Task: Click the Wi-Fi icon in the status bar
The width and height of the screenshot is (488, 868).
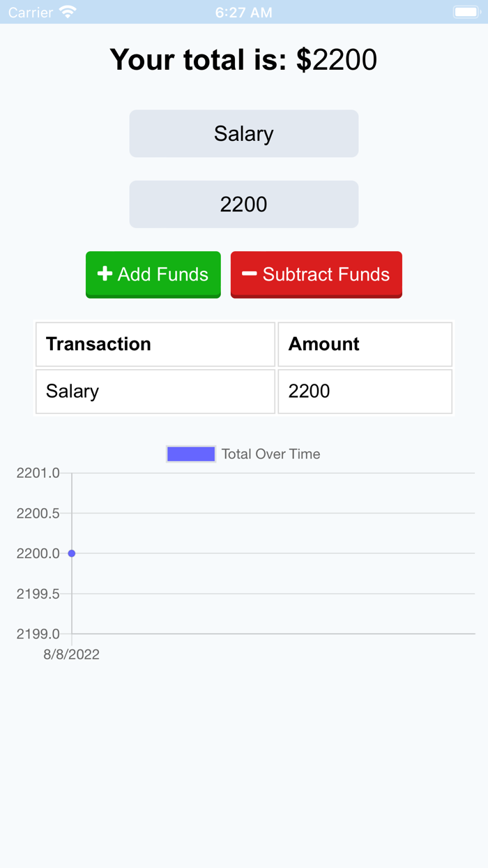Action: pos(66,10)
